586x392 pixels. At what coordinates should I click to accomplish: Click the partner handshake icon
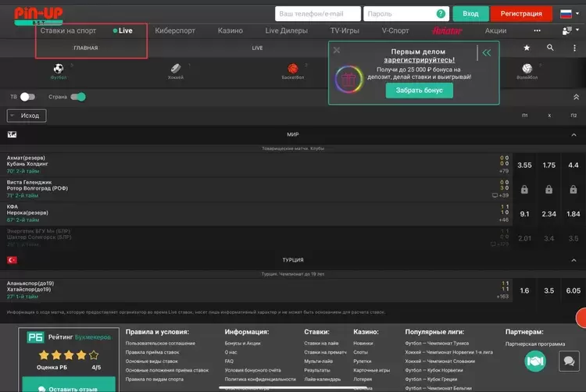coord(535,361)
